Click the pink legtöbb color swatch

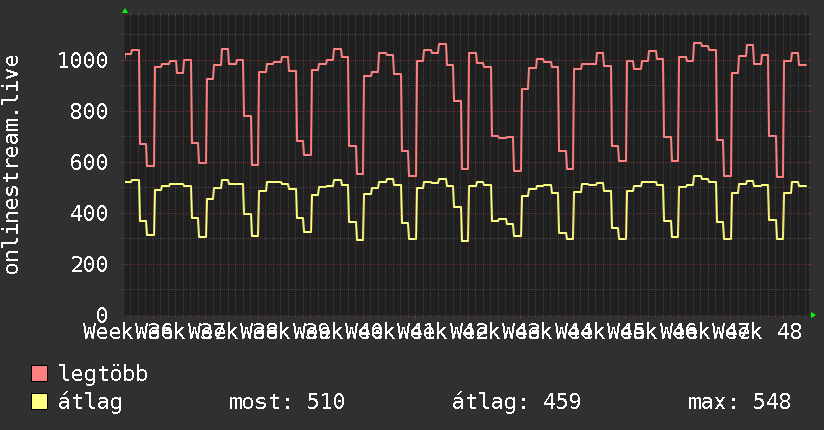39,374
